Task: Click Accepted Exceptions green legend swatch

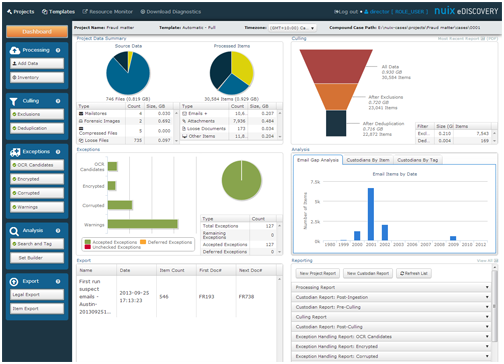Action: coord(88,242)
